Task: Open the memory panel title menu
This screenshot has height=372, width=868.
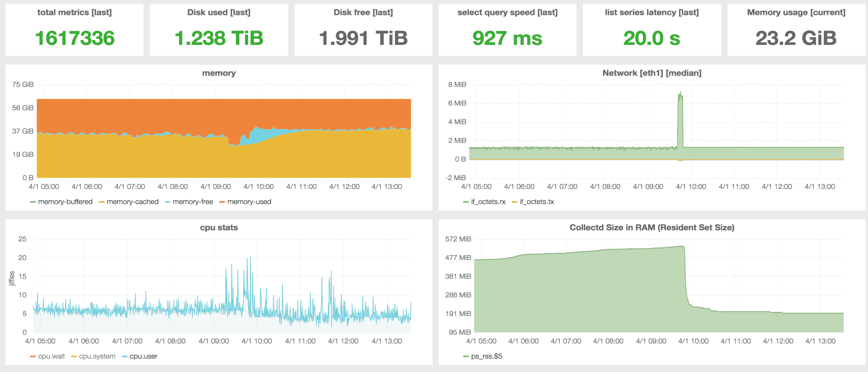Action: pyautogui.click(x=219, y=73)
